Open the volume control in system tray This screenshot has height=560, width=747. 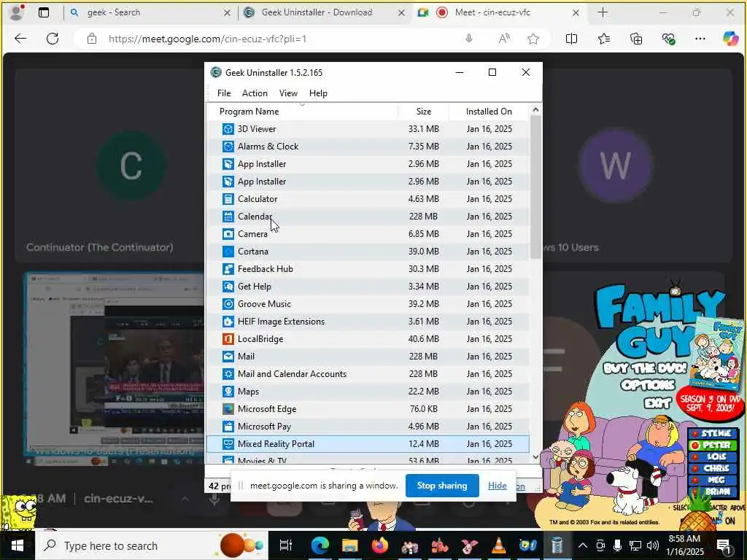click(x=653, y=545)
